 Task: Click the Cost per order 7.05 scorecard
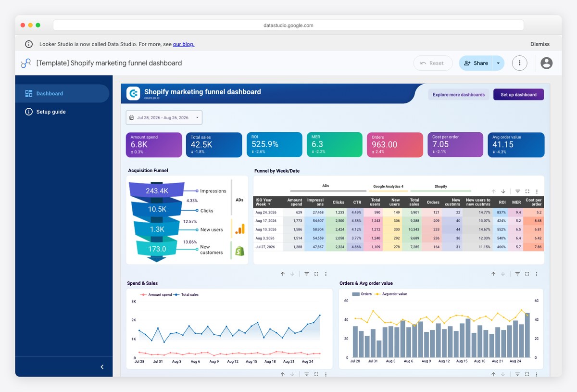pyautogui.click(x=455, y=145)
